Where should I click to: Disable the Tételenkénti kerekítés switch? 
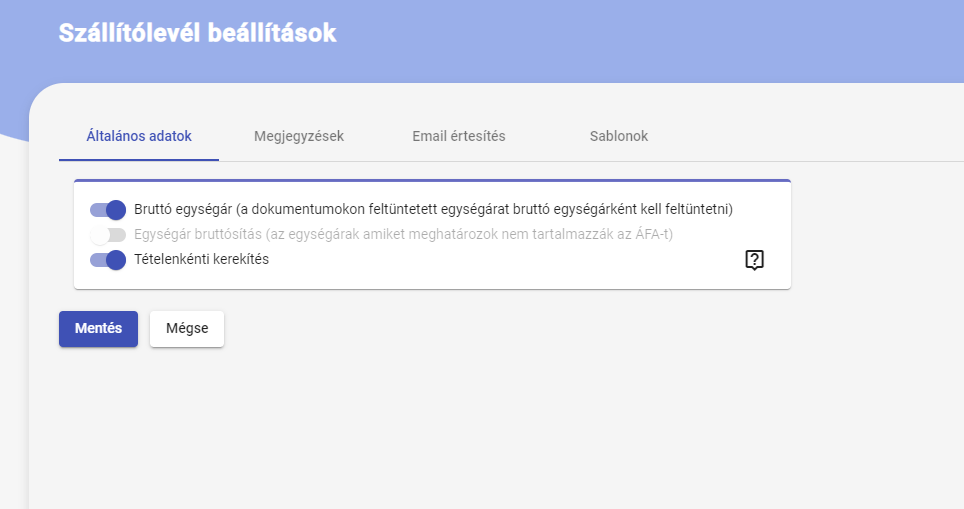coord(108,260)
